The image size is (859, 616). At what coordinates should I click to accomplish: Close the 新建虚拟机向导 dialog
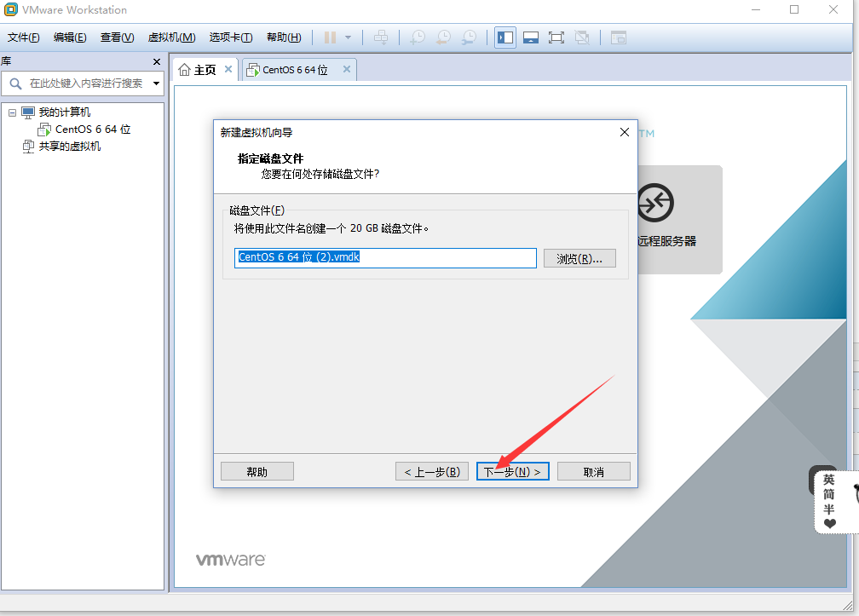(624, 132)
